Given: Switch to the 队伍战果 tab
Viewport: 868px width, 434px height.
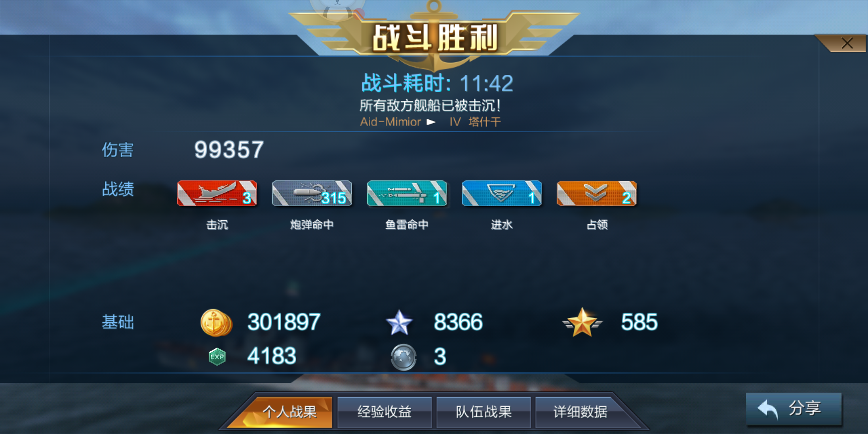Looking at the screenshot, I should coord(483,412).
